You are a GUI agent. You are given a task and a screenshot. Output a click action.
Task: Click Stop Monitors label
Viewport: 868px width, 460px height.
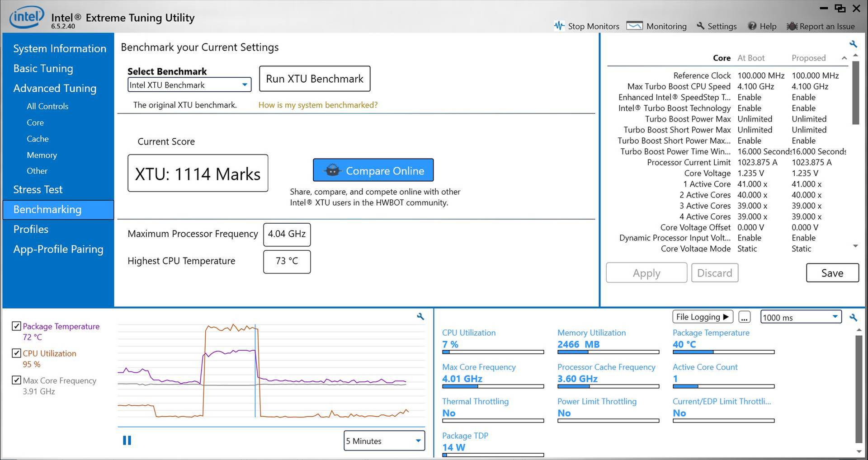click(x=594, y=26)
